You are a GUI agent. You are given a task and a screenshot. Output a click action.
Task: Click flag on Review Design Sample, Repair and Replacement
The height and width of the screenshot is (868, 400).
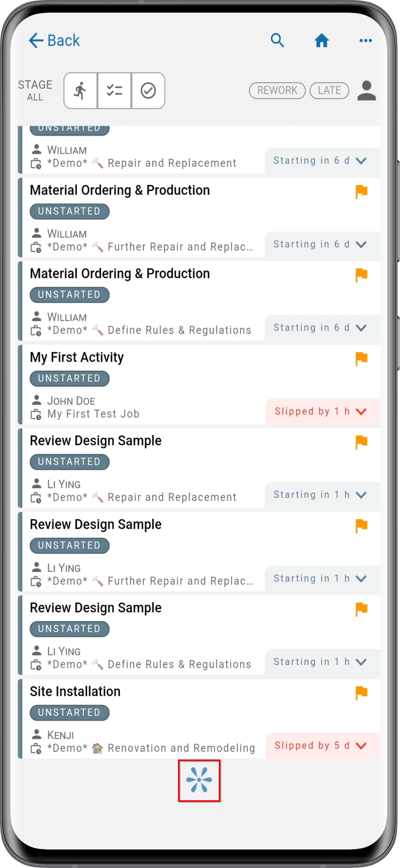point(361,442)
